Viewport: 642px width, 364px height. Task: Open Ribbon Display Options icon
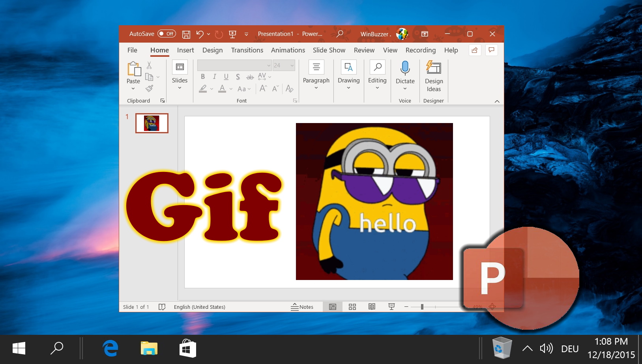tap(425, 34)
